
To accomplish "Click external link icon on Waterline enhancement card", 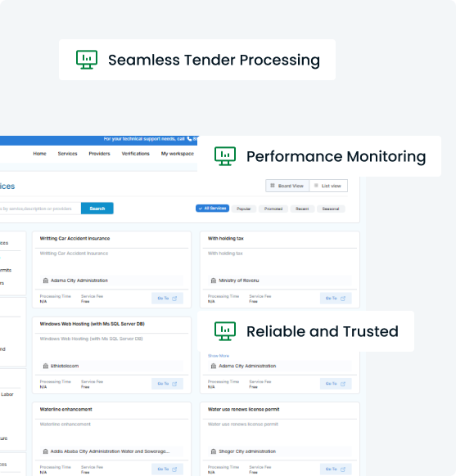I will pos(174,469).
